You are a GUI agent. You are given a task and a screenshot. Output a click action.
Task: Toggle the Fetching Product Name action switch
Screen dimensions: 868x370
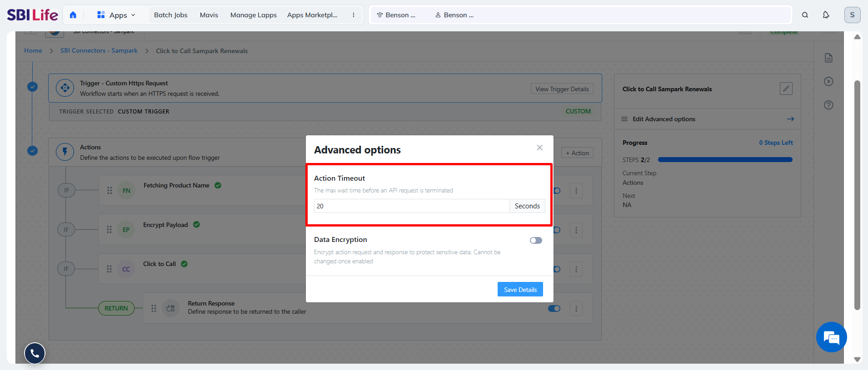click(x=557, y=191)
